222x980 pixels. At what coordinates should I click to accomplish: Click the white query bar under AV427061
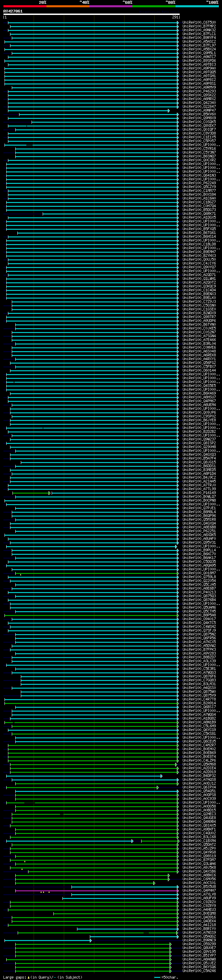92,15
